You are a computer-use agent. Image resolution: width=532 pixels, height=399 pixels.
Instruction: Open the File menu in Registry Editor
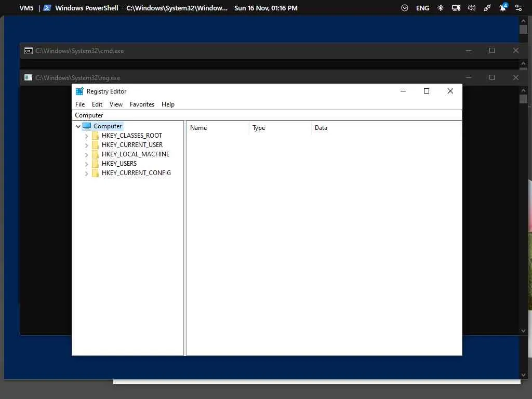80,104
